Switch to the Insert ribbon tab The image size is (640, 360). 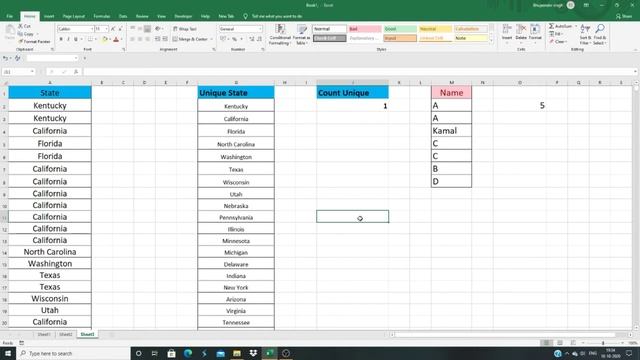[x=49, y=16]
